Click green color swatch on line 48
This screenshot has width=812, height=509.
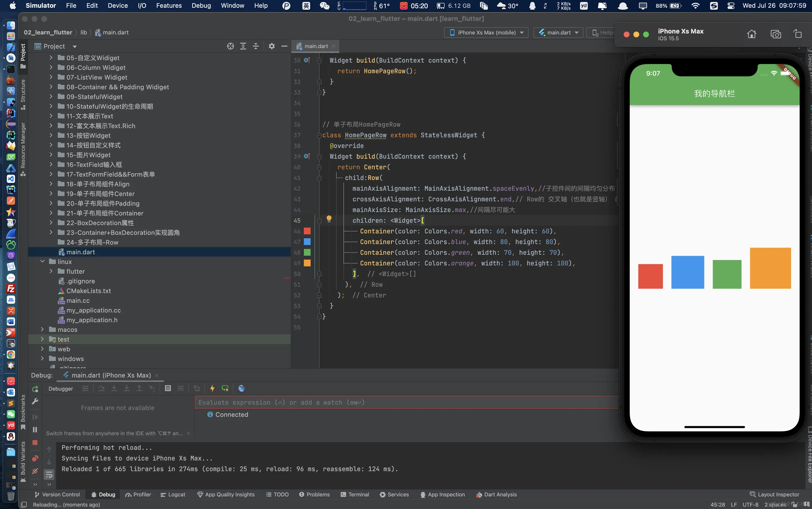[307, 252]
